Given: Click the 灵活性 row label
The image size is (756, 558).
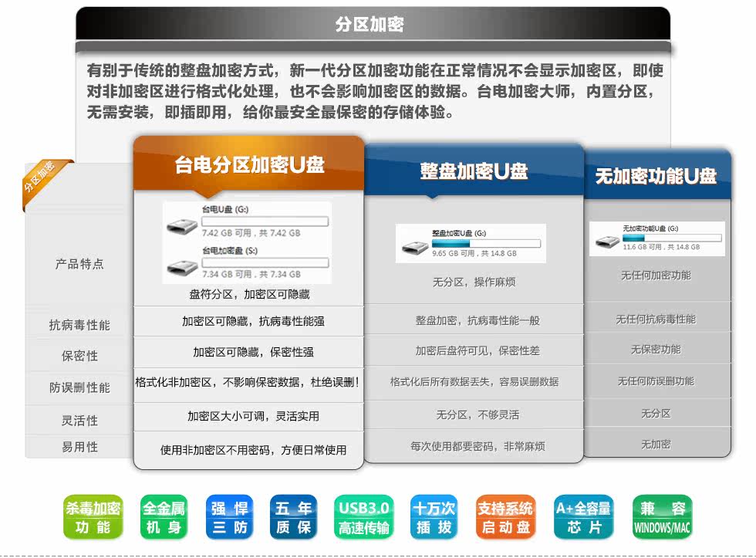Looking at the screenshot, I should click(79, 420).
